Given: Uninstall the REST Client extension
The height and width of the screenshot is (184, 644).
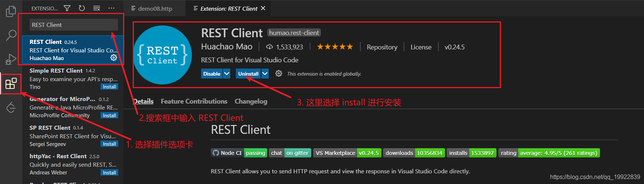Looking at the screenshot, I should pos(248,74).
